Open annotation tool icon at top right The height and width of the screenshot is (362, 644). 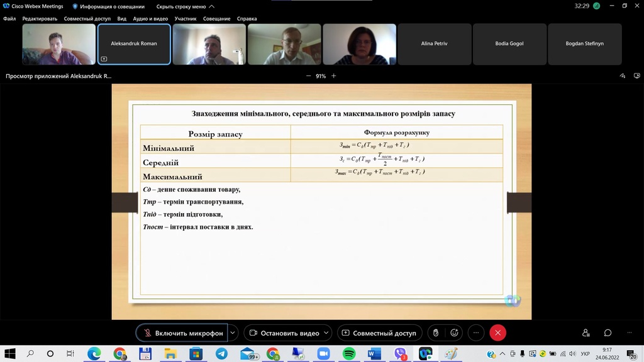(x=621, y=76)
